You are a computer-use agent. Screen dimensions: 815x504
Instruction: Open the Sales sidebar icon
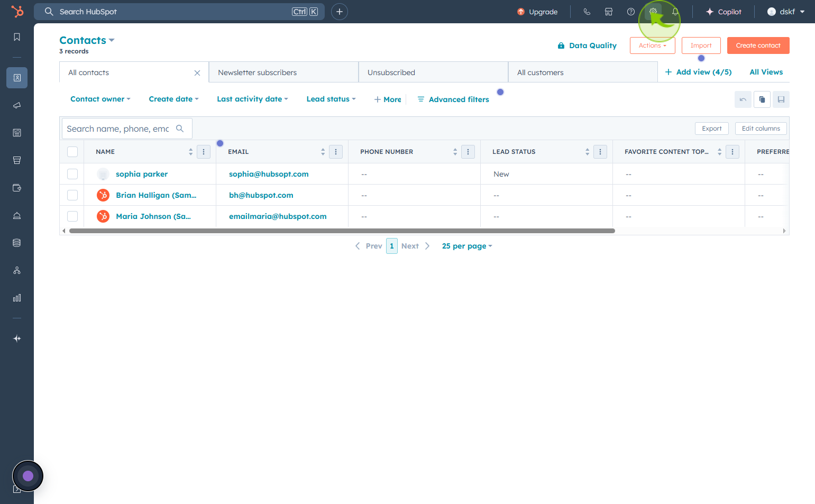[x=17, y=160]
